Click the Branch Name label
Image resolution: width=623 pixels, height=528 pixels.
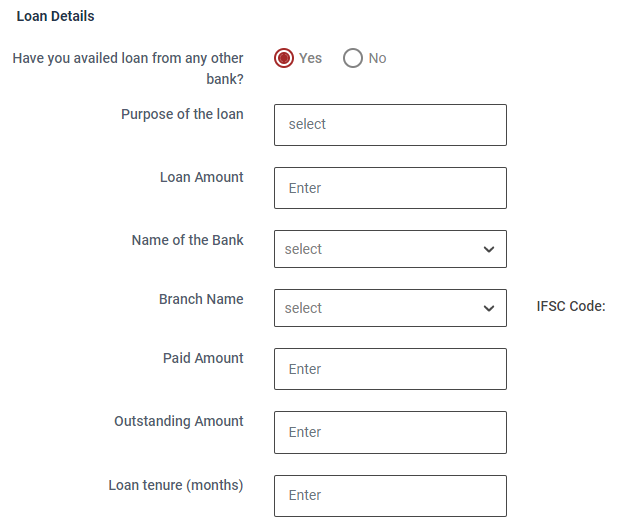(x=201, y=299)
